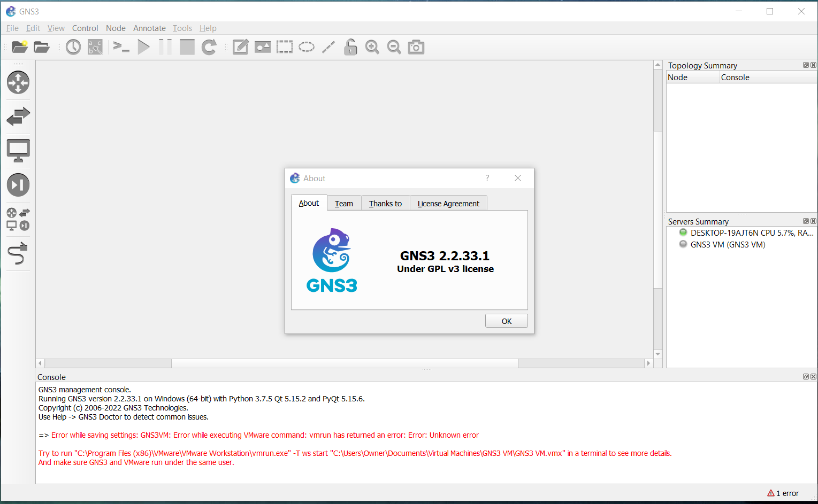The height and width of the screenshot is (504, 818).
Task: Click the horizontal scrollbar below the canvas
Action: [x=344, y=363]
